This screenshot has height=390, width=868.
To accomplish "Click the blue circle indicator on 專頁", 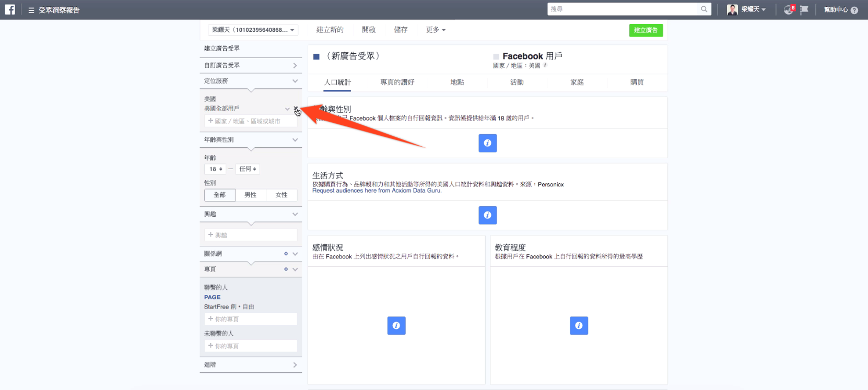I will click(x=286, y=269).
